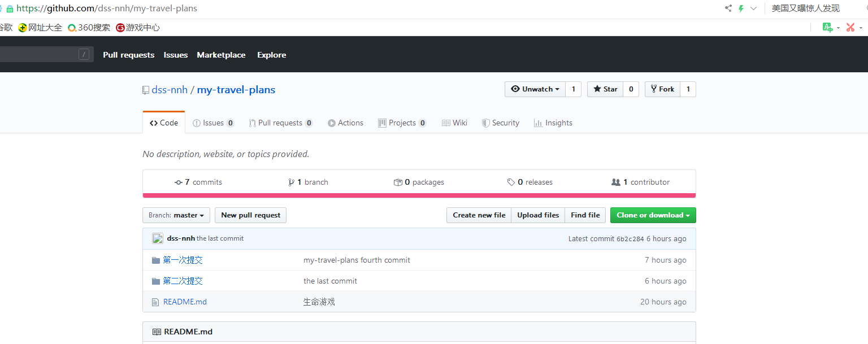Open the 网址大全 bookmark

coord(40,27)
